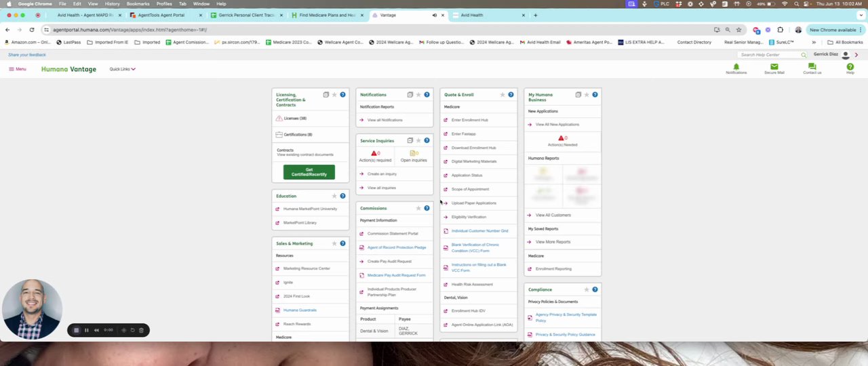
Task: Favorite the Notifications card with its star
Action: 418,95
